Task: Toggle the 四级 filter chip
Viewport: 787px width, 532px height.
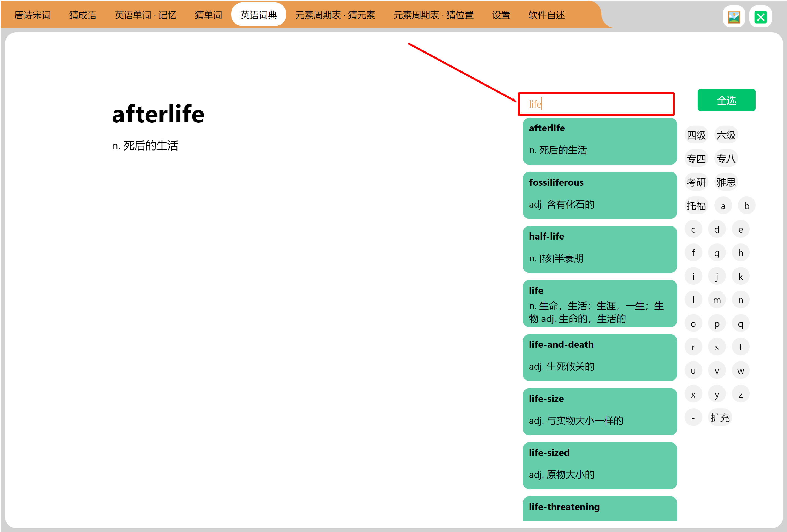Action: (696, 135)
